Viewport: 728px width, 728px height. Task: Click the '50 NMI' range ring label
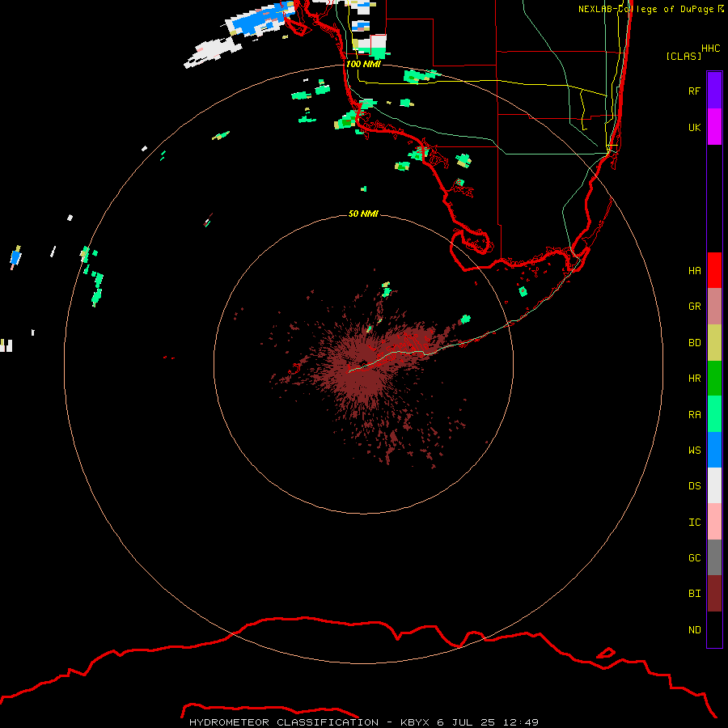tap(363, 214)
